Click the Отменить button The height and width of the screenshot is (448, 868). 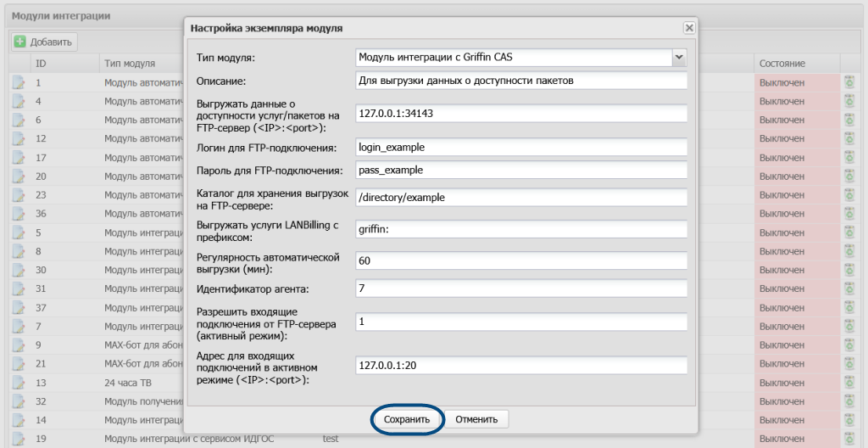pyautogui.click(x=476, y=419)
